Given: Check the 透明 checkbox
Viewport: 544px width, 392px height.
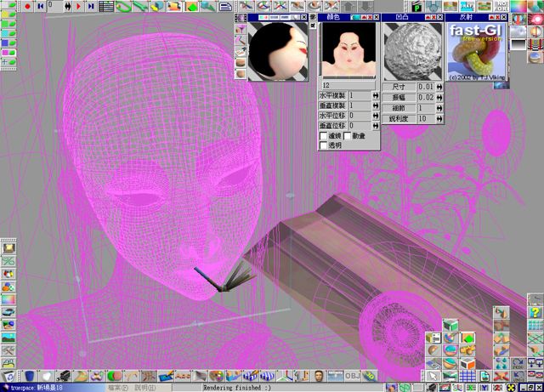Looking at the screenshot, I should coord(323,145).
